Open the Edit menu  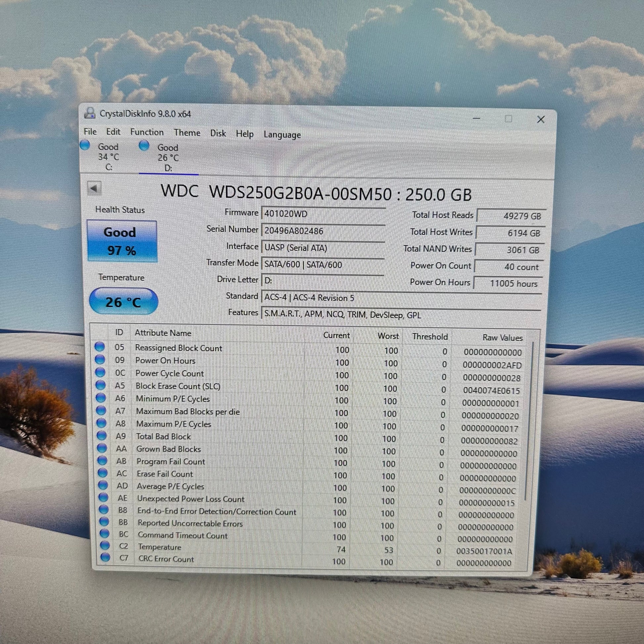click(x=113, y=132)
